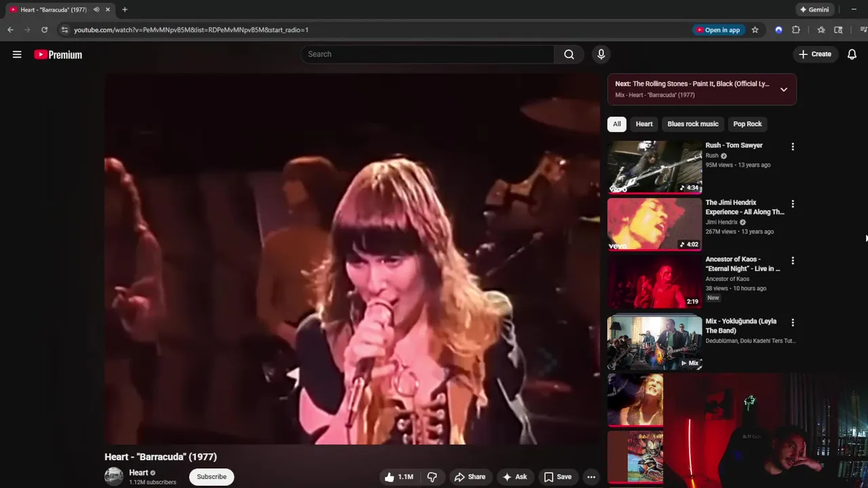Open Gemini in the browser
The height and width of the screenshot is (488, 868).
(814, 9)
